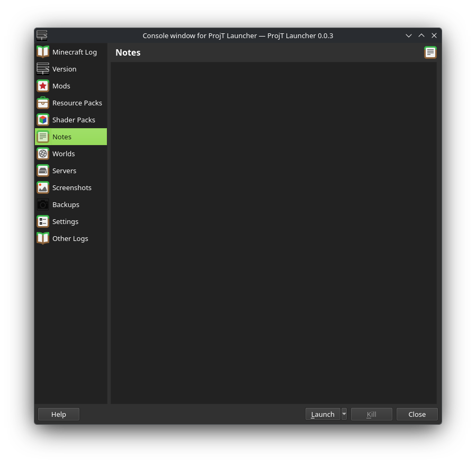Click the Other Logs book icon
The width and height of the screenshot is (476, 465).
pyautogui.click(x=42, y=238)
